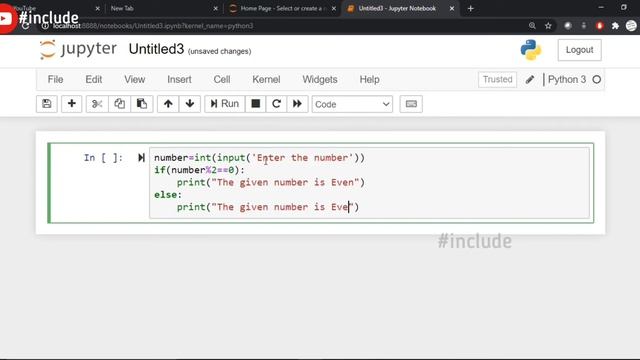Click the red shield extension icon
The width and height of the screenshot is (640, 360).
tap(600, 26)
